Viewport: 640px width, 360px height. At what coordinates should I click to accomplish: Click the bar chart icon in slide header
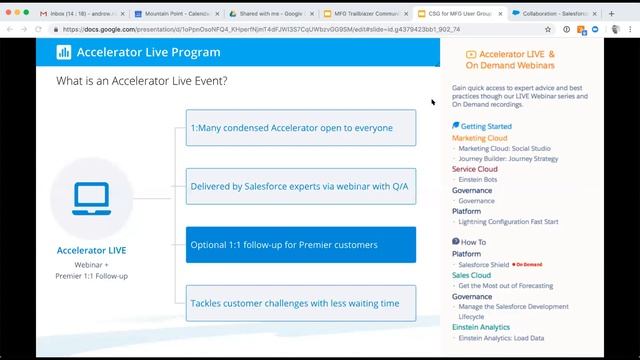point(64,52)
